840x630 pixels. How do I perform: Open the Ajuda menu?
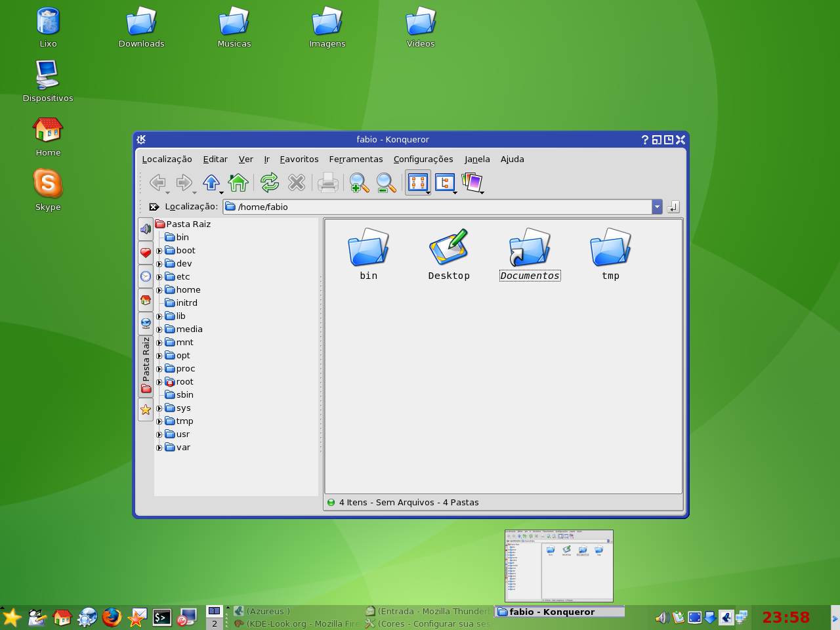point(513,159)
